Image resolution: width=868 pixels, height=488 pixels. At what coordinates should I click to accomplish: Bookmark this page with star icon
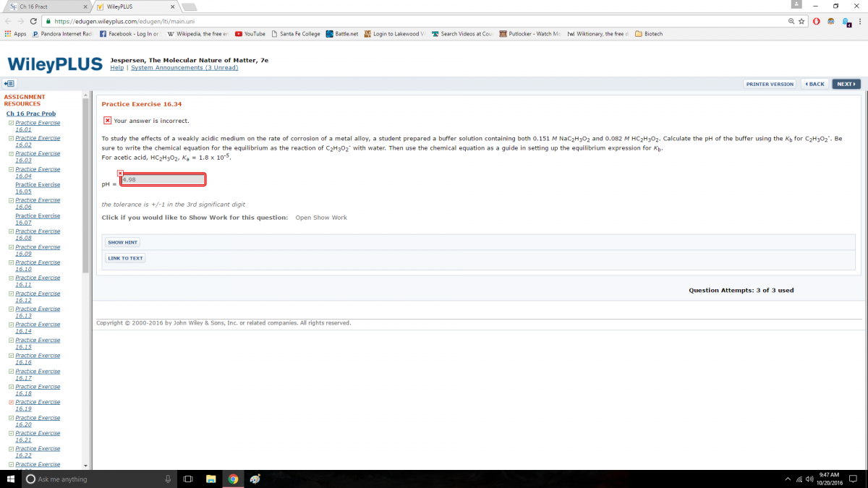pyautogui.click(x=801, y=21)
